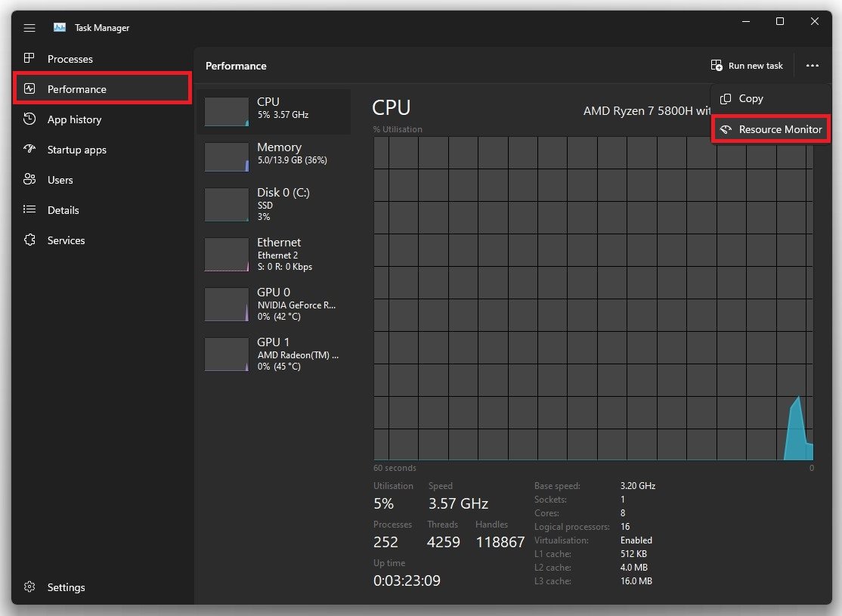
Task: Choose Copy from the dropdown menu
Action: point(751,99)
